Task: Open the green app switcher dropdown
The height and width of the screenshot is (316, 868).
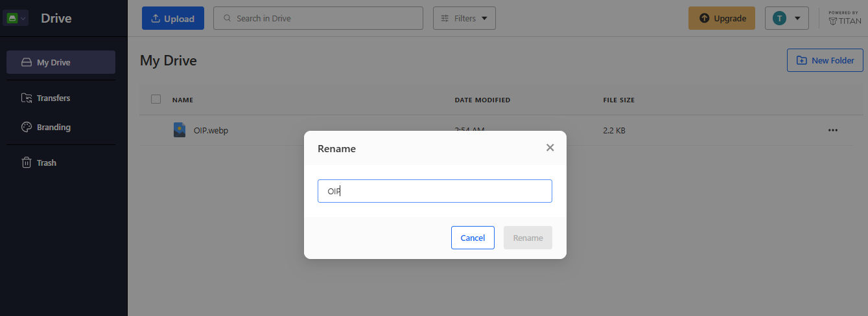Action: click(16, 18)
